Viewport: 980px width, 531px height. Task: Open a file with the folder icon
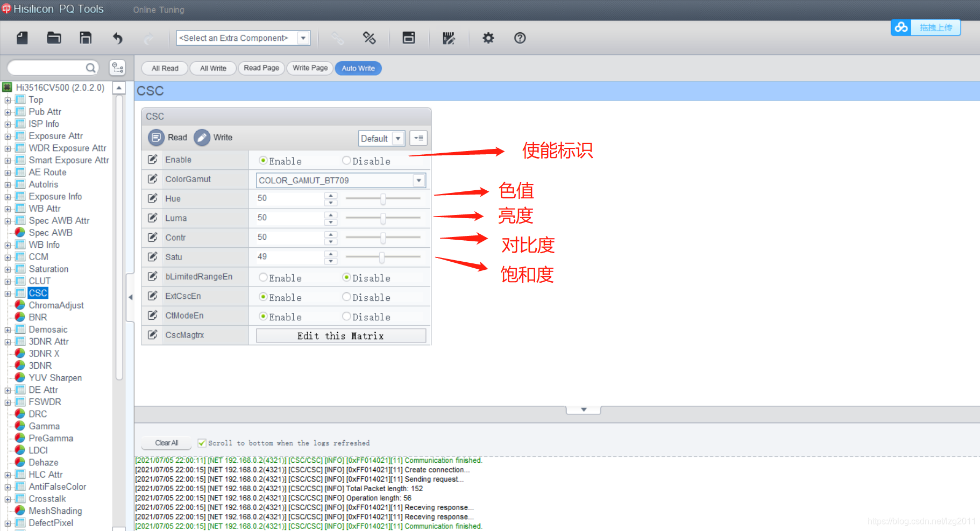(x=54, y=38)
